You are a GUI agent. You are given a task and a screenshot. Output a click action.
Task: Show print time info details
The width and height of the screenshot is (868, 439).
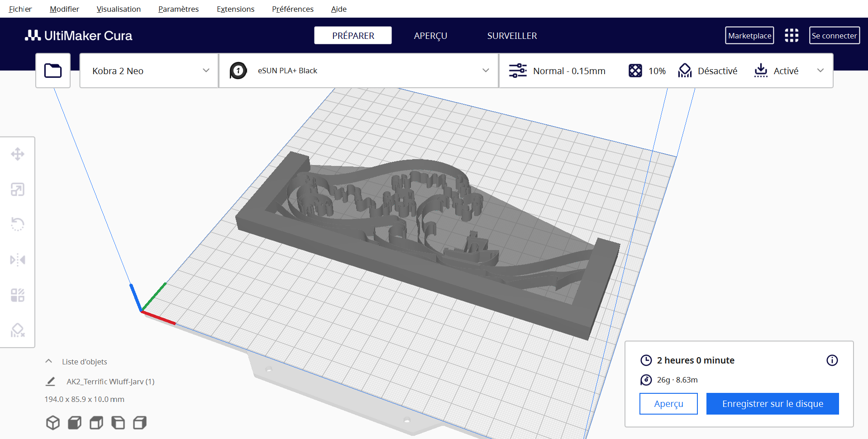point(832,360)
